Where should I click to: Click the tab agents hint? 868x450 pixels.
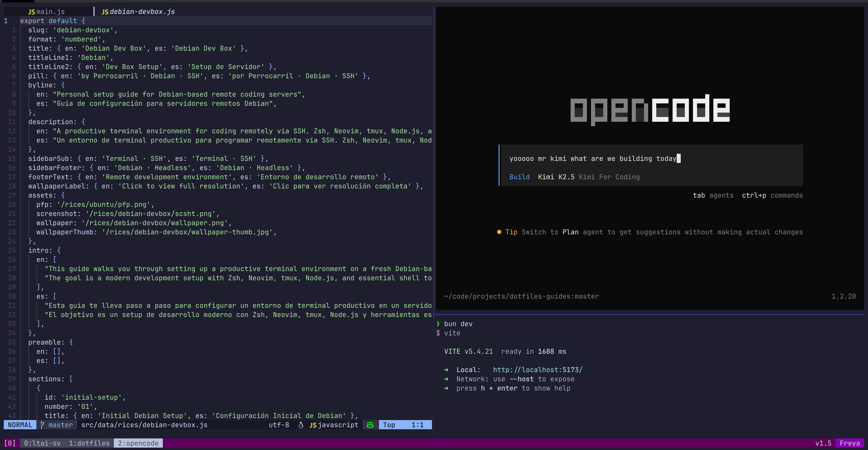(x=713, y=195)
